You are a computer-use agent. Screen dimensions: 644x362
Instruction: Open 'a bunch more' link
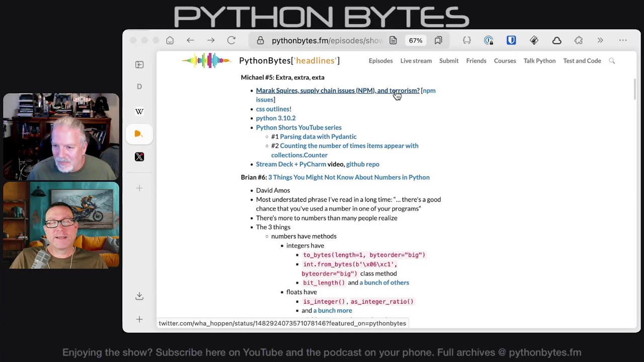point(333,311)
